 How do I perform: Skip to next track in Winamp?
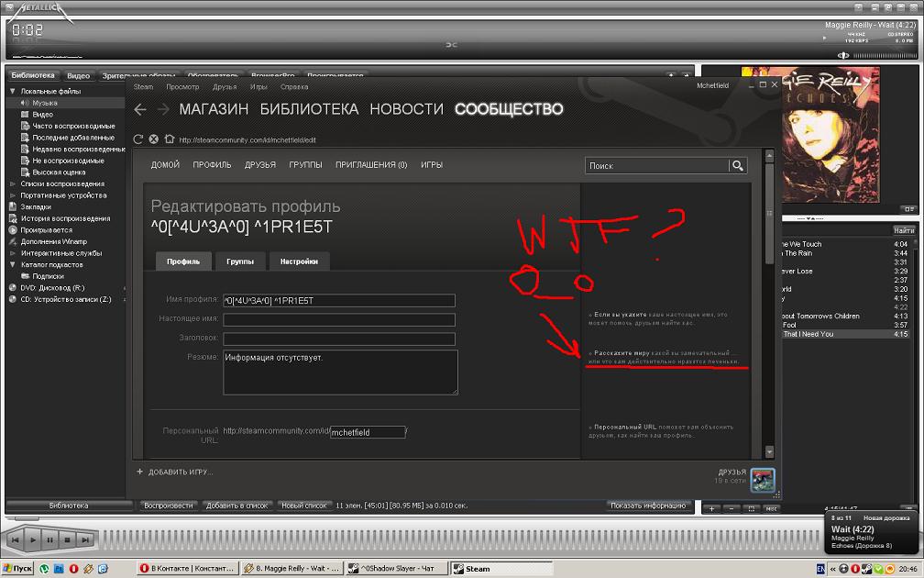[84, 540]
